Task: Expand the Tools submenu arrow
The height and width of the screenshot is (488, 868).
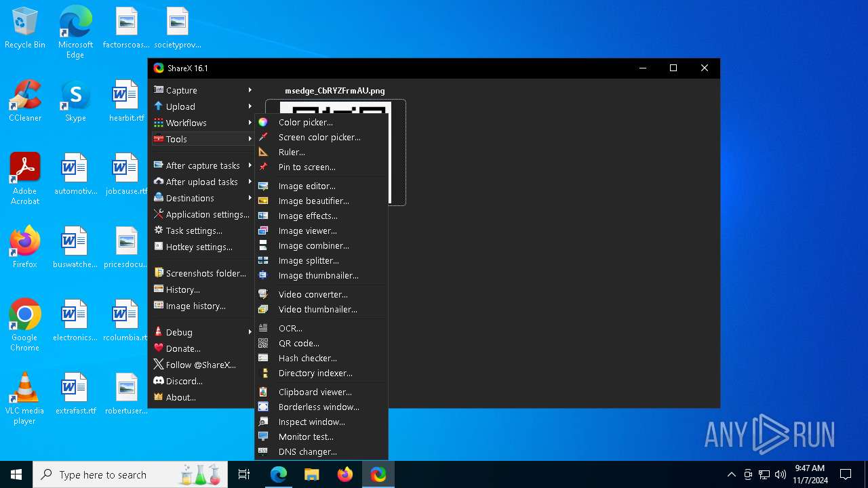Action: (250, 139)
